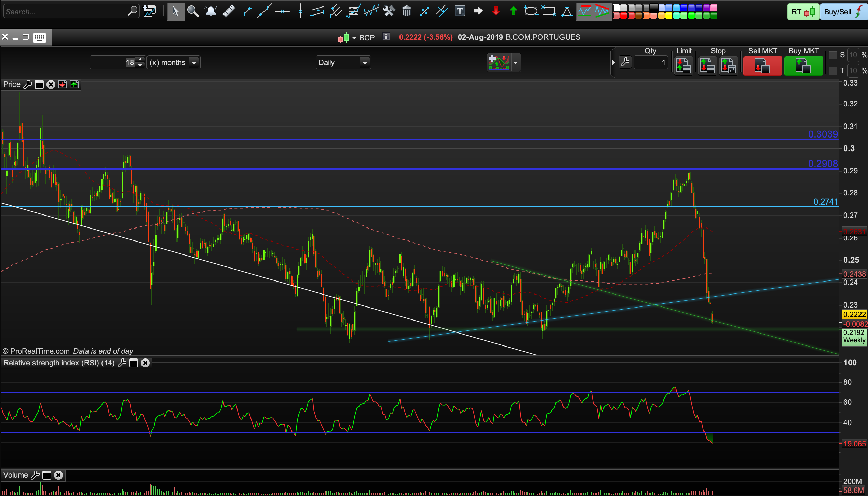
Task: Expand the add indicator dropdown arrow
Action: [516, 63]
